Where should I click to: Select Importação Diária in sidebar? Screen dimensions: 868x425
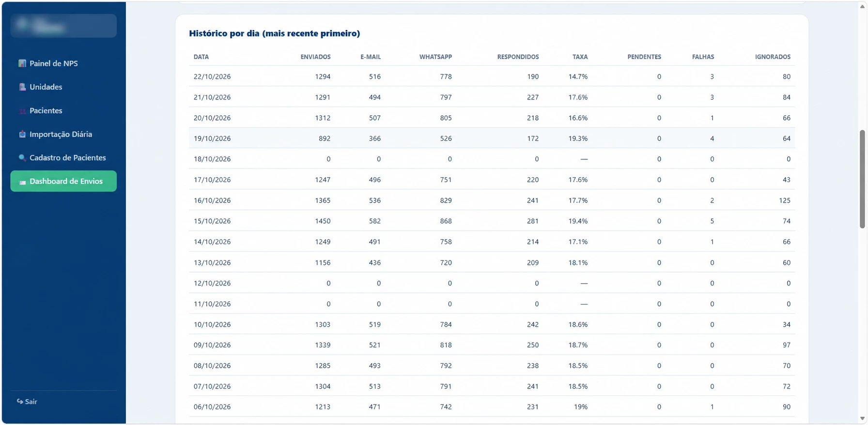63,134
